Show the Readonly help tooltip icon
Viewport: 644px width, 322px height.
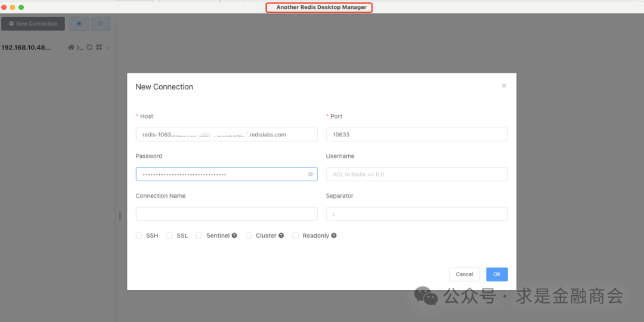tap(334, 236)
